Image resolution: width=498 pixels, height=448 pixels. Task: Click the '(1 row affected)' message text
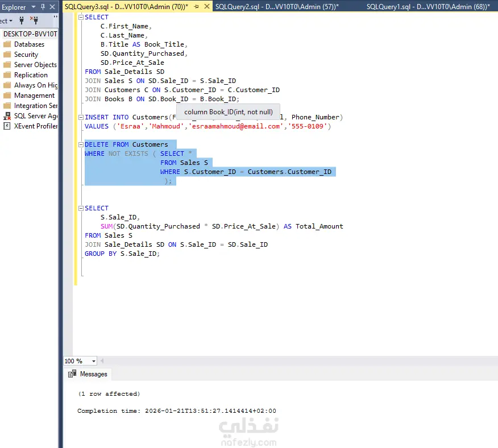click(109, 393)
